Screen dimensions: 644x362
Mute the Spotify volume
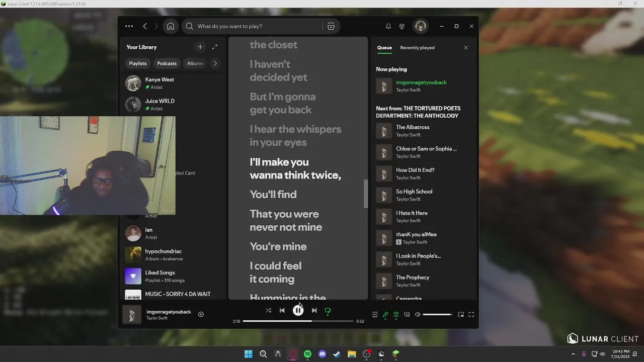pos(418,314)
